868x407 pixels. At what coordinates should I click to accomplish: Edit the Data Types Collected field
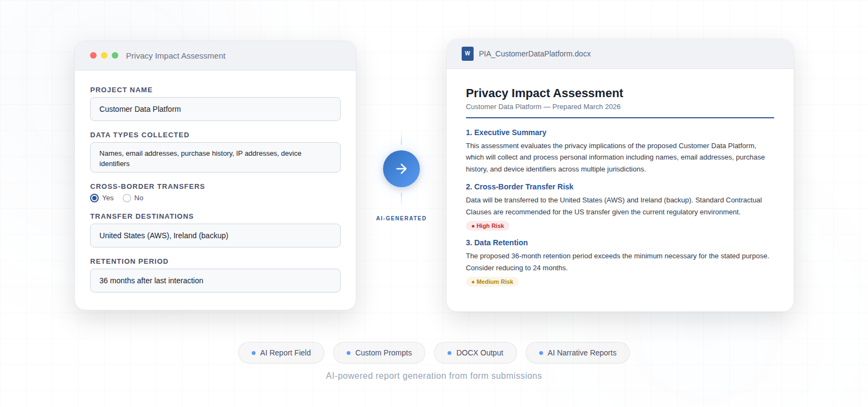[215, 158]
